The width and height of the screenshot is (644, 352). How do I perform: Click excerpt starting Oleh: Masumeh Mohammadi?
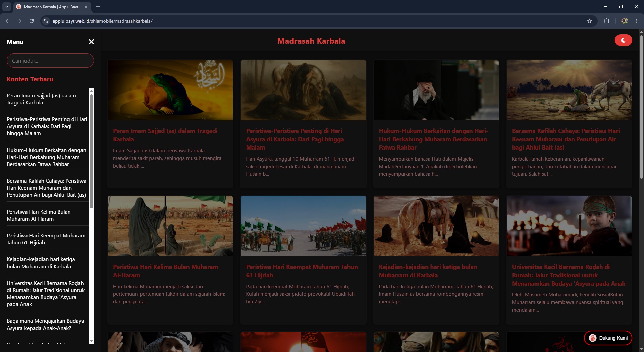(x=567, y=302)
